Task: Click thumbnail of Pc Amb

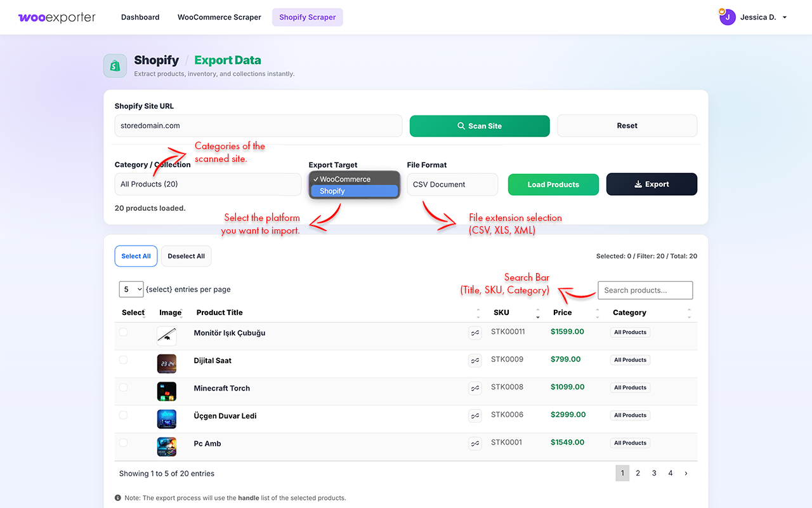Action: 167,447
